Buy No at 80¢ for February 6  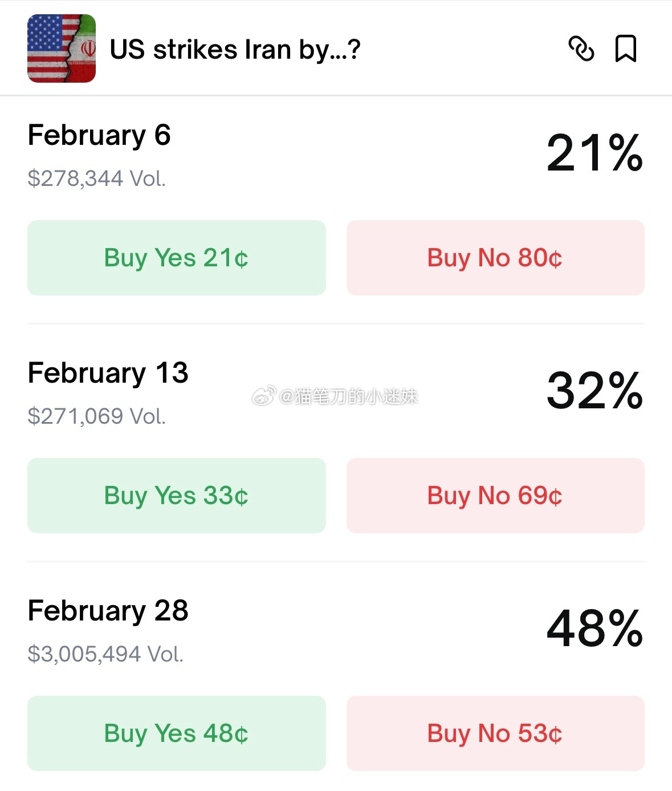click(x=495, y=258)
